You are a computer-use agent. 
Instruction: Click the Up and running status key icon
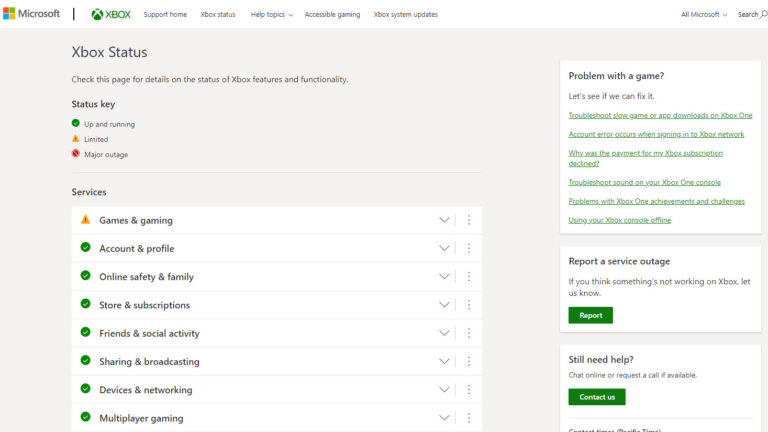[x=75, y=123]
